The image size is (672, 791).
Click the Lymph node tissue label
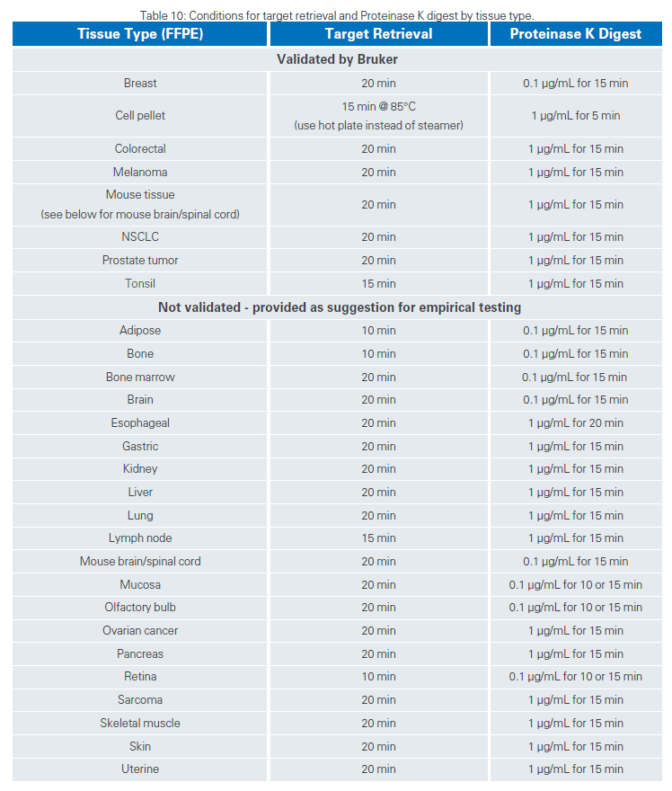140,538
